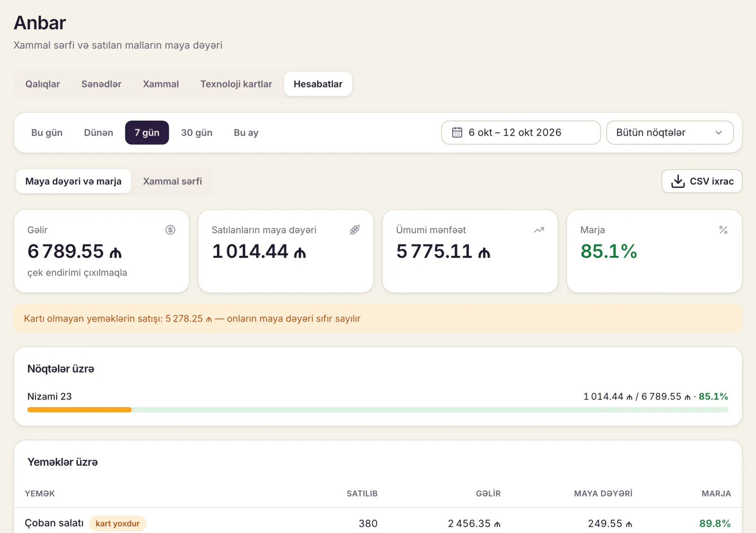This screenshot has height=533, width=756.
Task: Click the percent icon on Marja card
Action: pos(723,230)
